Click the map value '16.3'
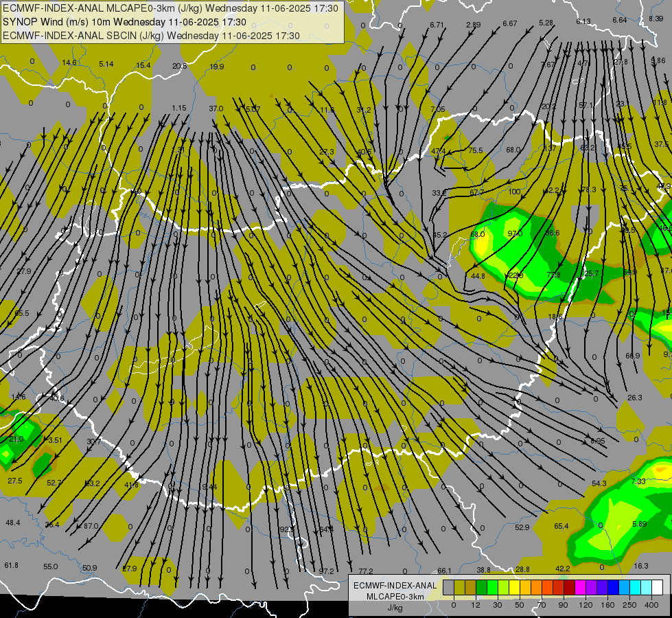Viewport: 672px width, 618px height. point(641,566)
